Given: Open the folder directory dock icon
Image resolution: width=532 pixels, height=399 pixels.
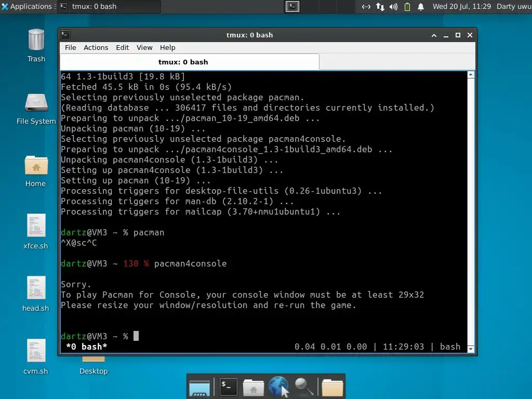Looking at the screenshot, I should [332, 388].
